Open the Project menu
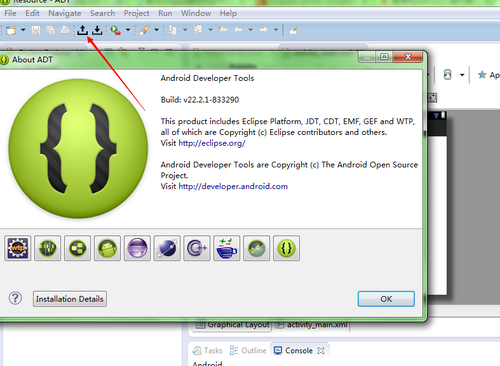Viewport: 500px width, 366px height. [x=136, y=13]
